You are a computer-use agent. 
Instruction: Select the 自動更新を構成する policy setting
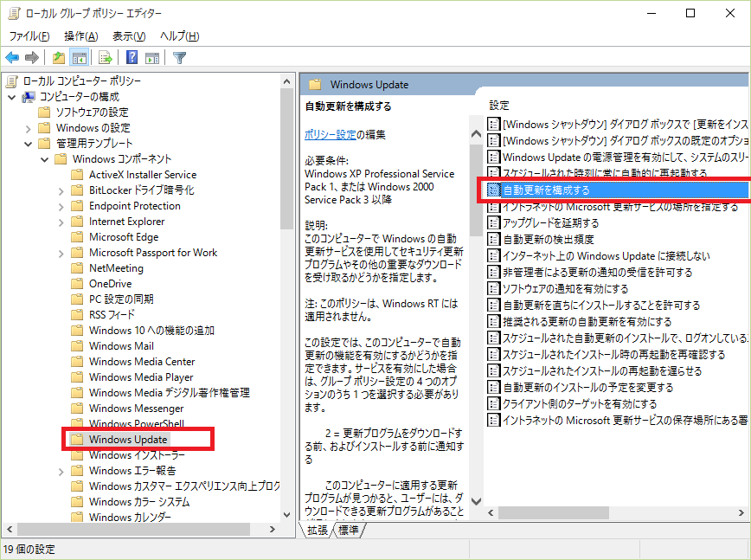(x=546, y=190)
